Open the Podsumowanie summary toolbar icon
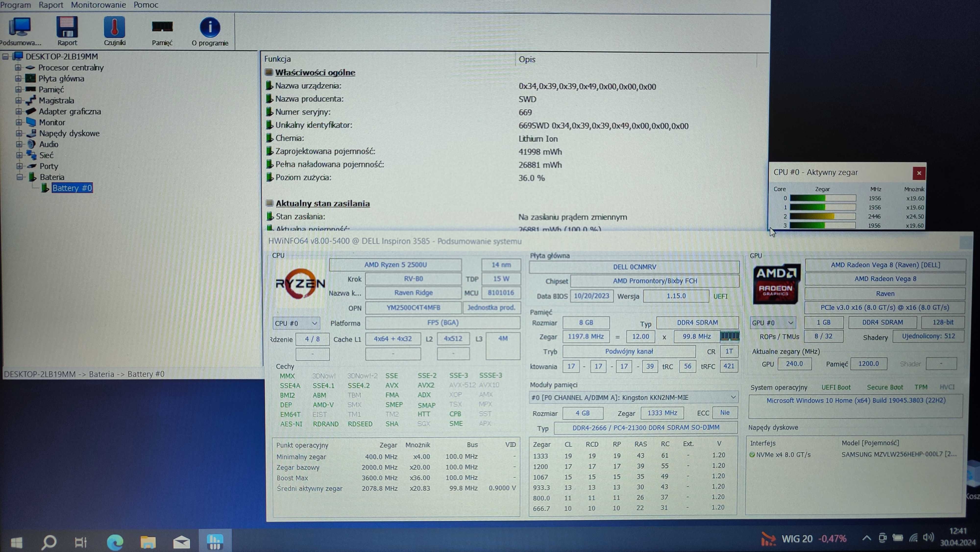Viewport: 980px width, 552px height. pos(20,27)
